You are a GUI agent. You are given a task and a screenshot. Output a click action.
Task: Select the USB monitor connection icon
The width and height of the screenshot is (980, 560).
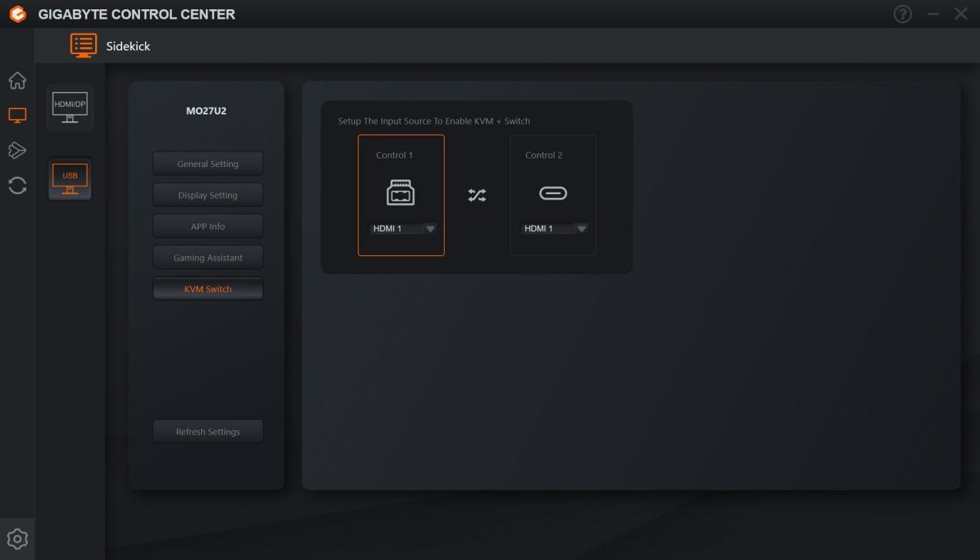click(x=70, y=179)
